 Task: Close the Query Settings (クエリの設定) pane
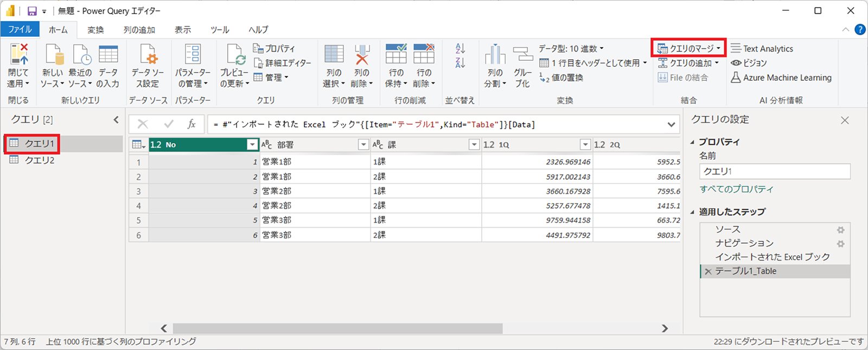point(845,120)
